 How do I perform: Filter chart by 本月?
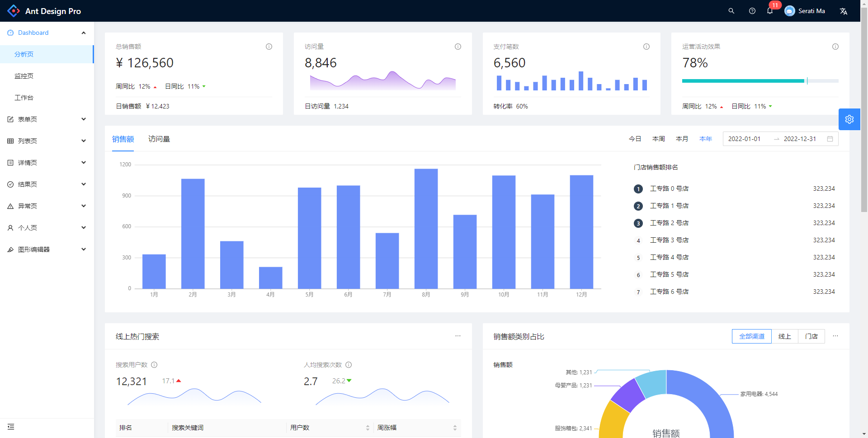pyautogui.click(x=682, y=139)
